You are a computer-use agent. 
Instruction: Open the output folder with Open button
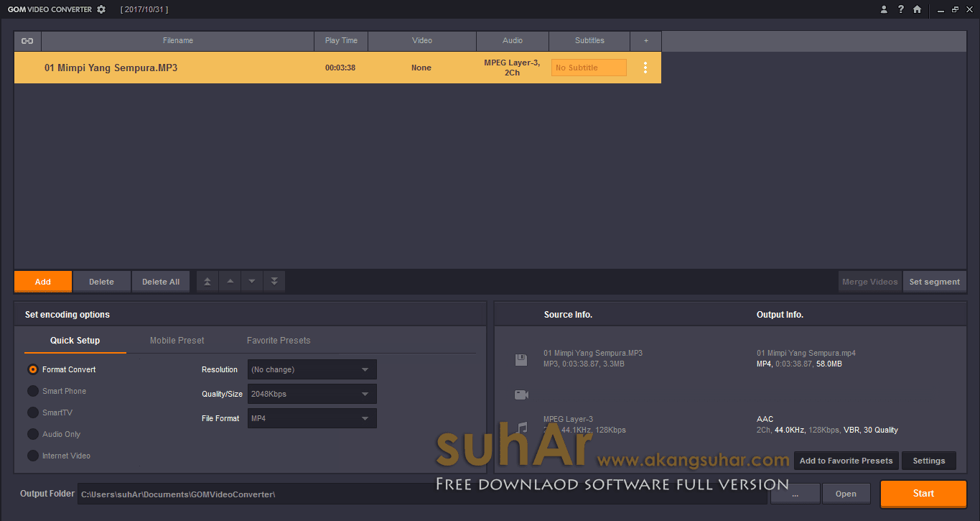pos(846,494)
